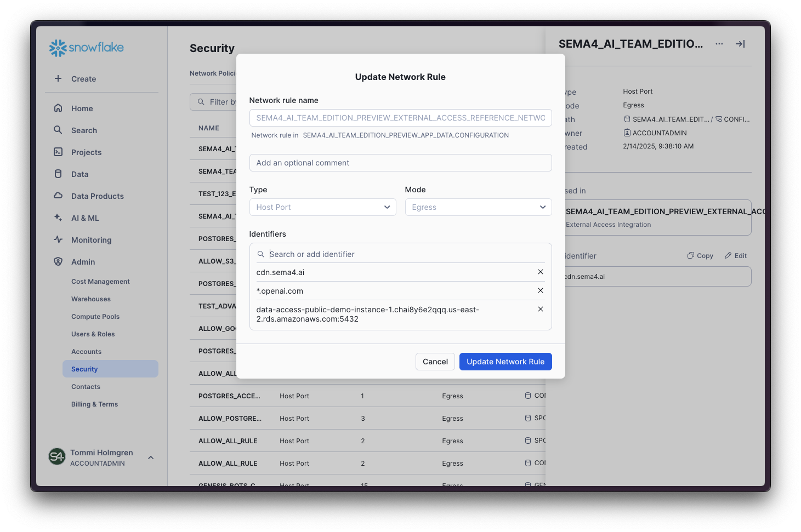Open Accounts under Admin
Image resolution: width=801 pixels, height=532 pixels.
pos(86,352)
